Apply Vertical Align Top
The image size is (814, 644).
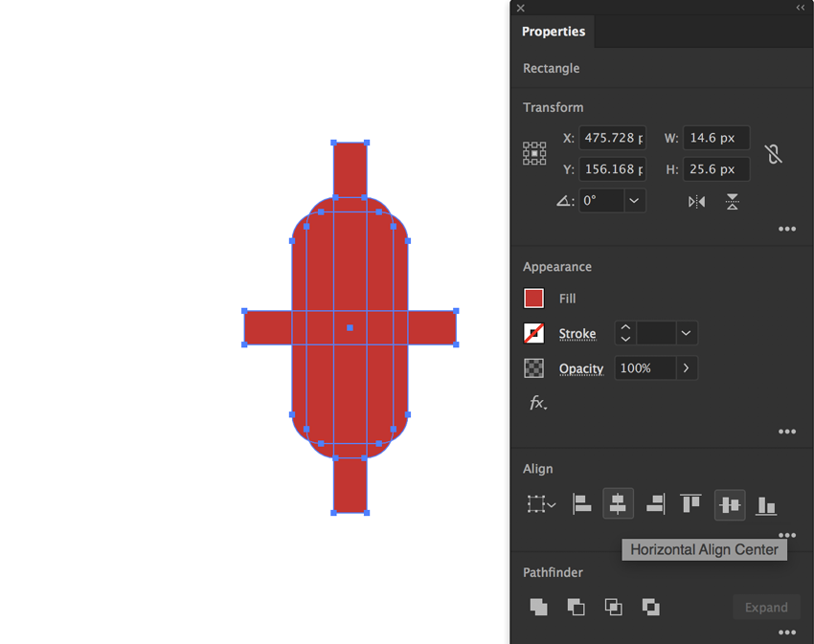[x=690, y=503]
